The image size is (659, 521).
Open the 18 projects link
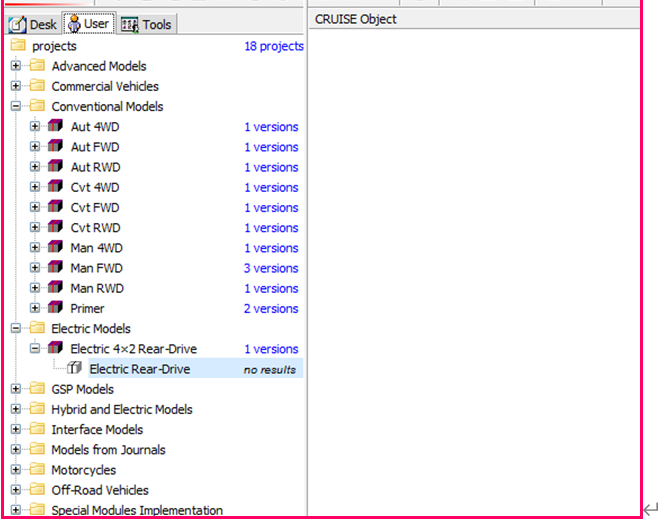[x=274, y=46]
